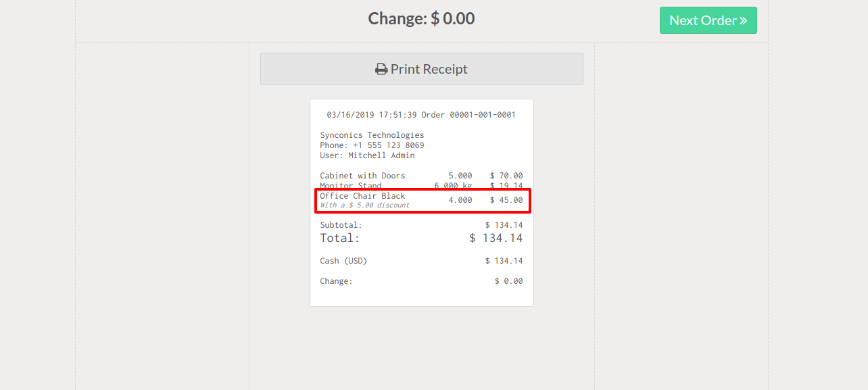Click the Change label inside the receipt

coord(336,281)
